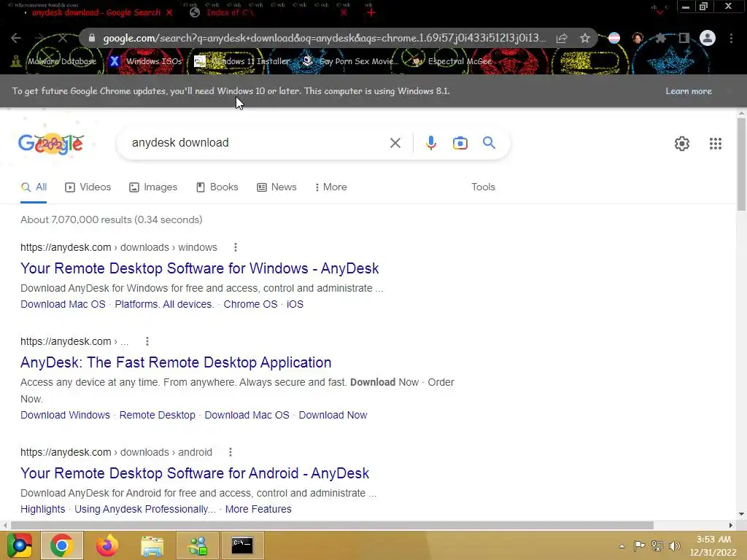This screenshot has height=560, width=747.
Task: Open options for the anydesk.com › ... result
Action: [x=147, y=341]
